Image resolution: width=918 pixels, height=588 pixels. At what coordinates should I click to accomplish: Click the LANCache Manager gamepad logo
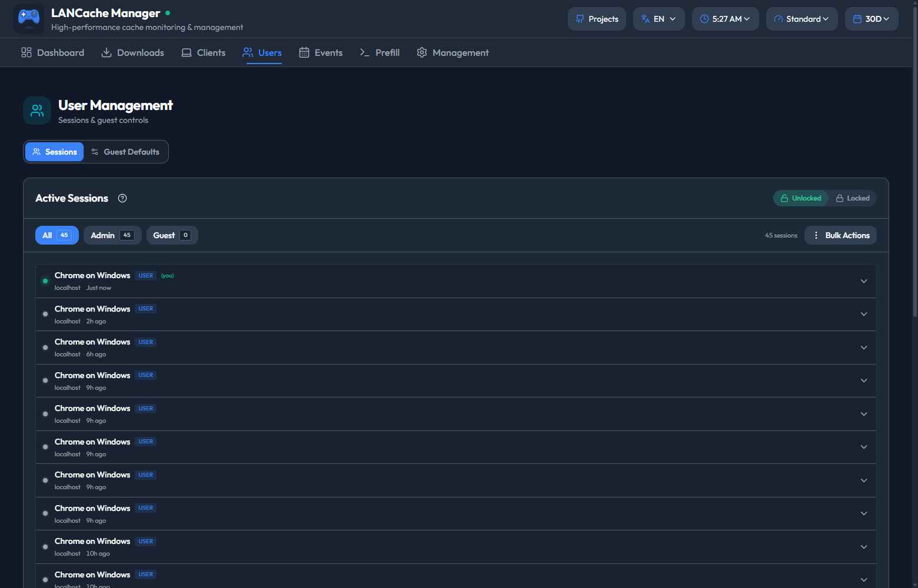coord(29,19)
